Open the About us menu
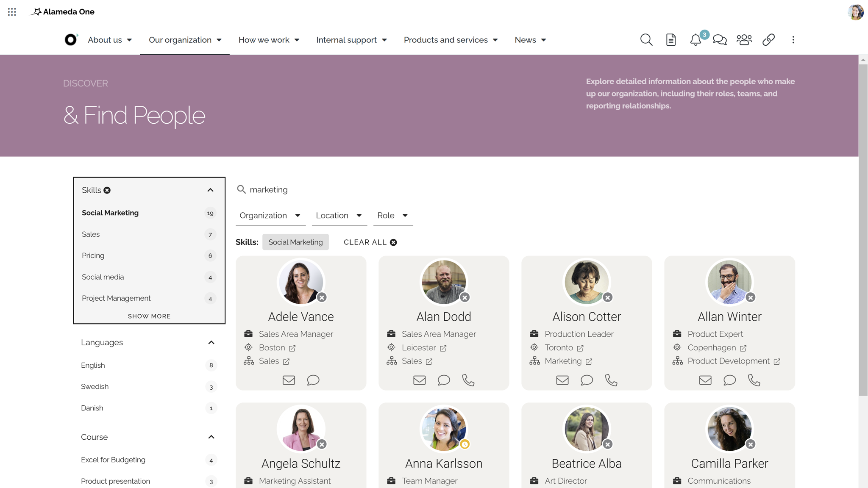Viewport: 868px width, 488px height. (x=110, y=40)
